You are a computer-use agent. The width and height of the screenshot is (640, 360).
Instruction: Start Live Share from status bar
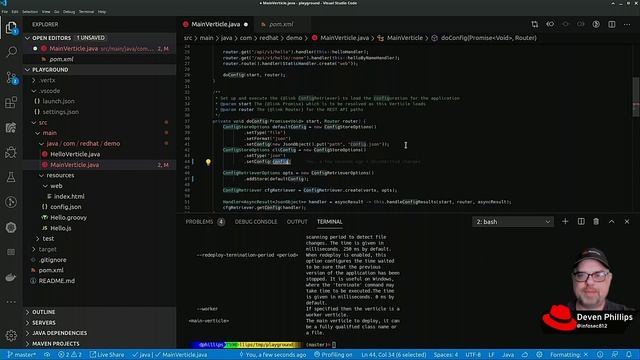(107, 355)
